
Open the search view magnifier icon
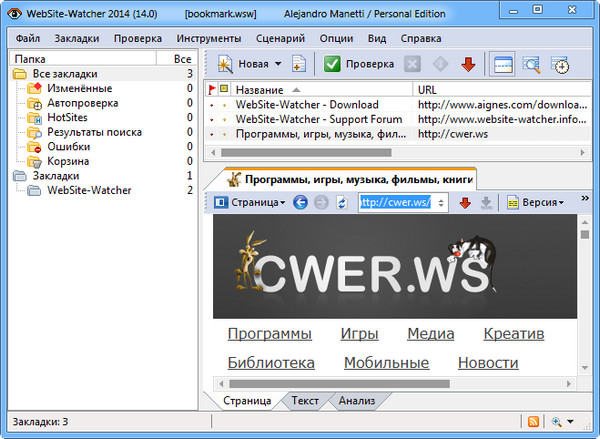[x=532, y=65]
